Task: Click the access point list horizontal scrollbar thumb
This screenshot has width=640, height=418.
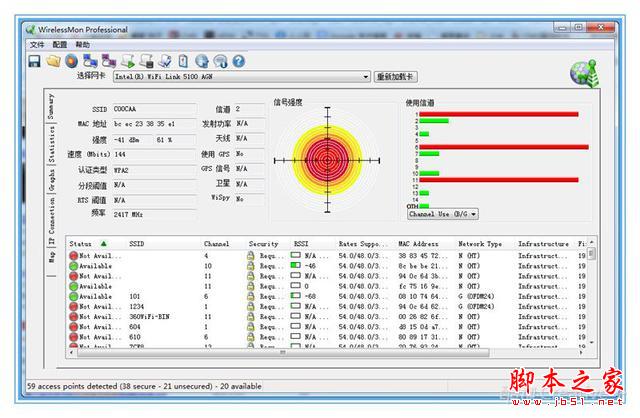Action: [283, 352]
